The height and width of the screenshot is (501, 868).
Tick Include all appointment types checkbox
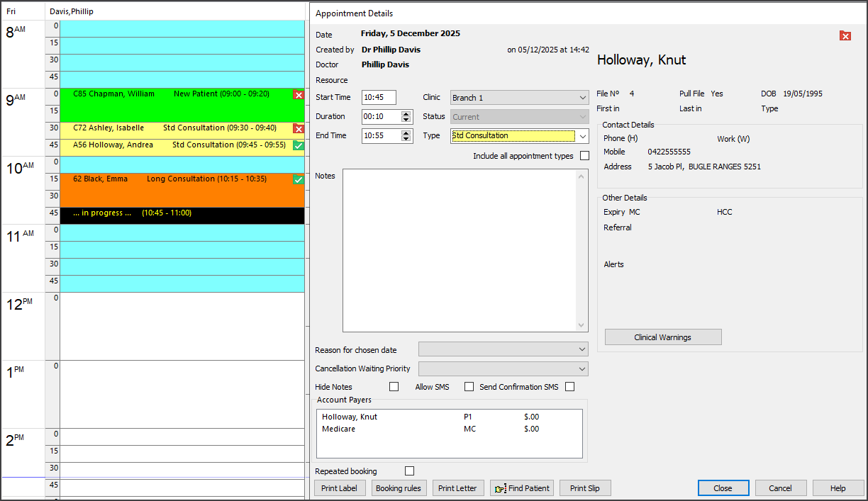[x=584, y=156]
